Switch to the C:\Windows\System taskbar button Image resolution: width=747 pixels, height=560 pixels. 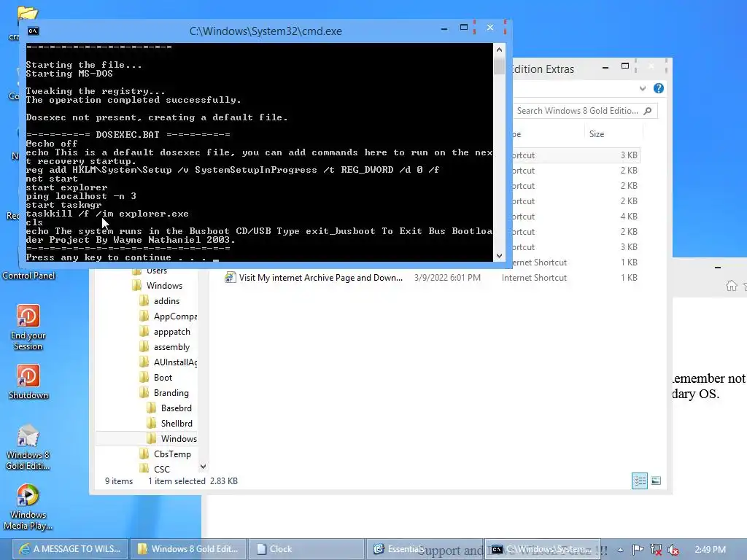[542, 549]
